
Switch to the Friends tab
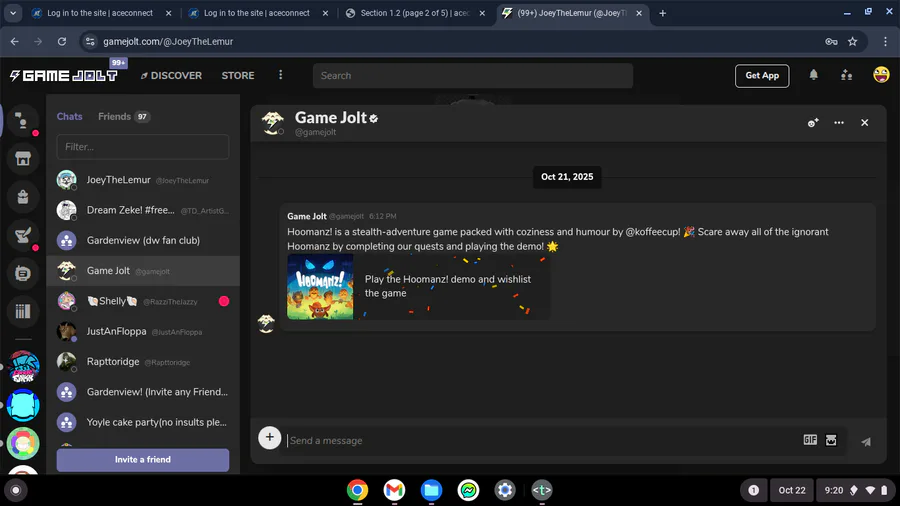click(x=123, y=116)
